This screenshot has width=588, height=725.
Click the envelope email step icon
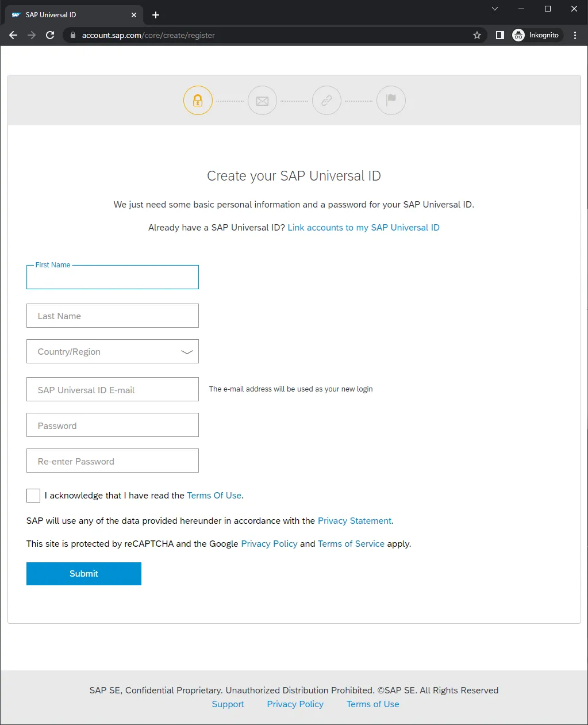tap(262, 101)
